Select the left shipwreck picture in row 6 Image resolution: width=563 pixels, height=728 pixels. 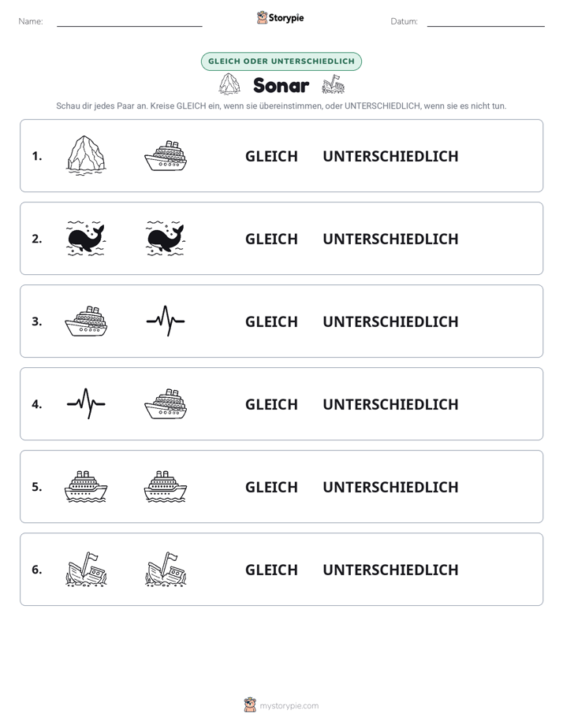coord(86,569)
